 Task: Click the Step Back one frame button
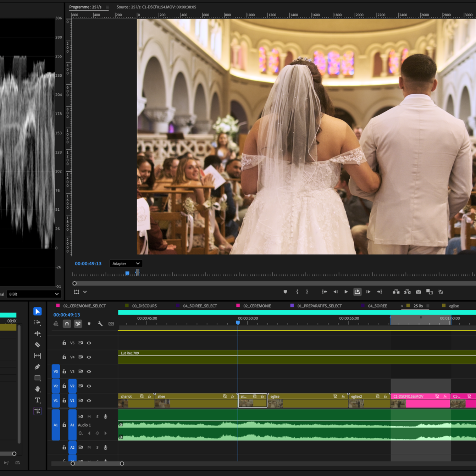click(x=336, y=292)
